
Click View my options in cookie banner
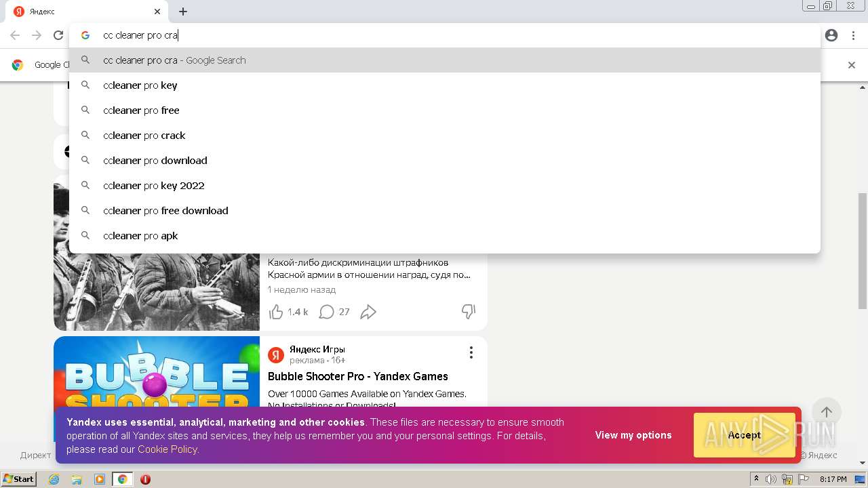[633, 435]
